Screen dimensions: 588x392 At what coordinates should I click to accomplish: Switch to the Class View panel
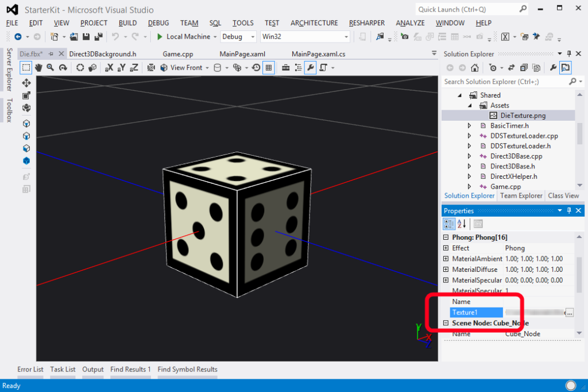563,195
